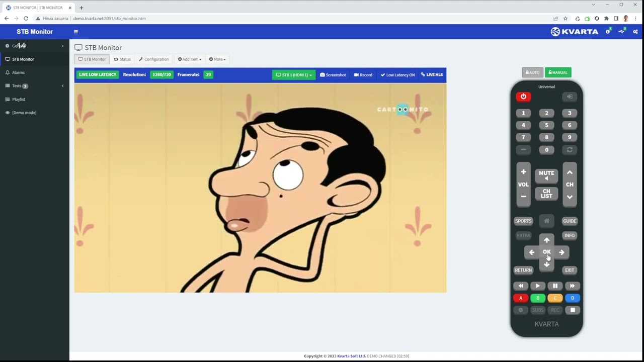This screenshot has width=644, height=362.
Task: Open STB Monitor in sidebar
Action: 35,59
